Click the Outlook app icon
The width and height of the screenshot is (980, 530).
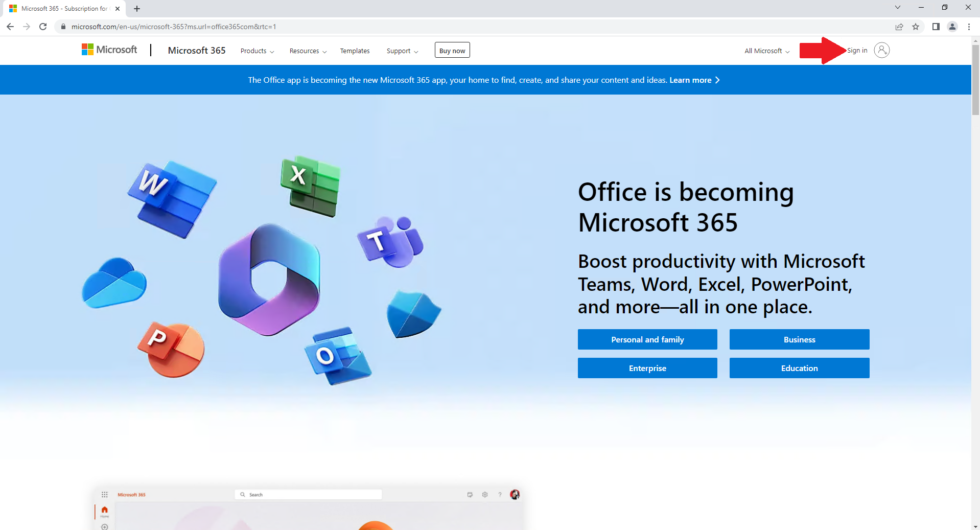coord(338,356)
